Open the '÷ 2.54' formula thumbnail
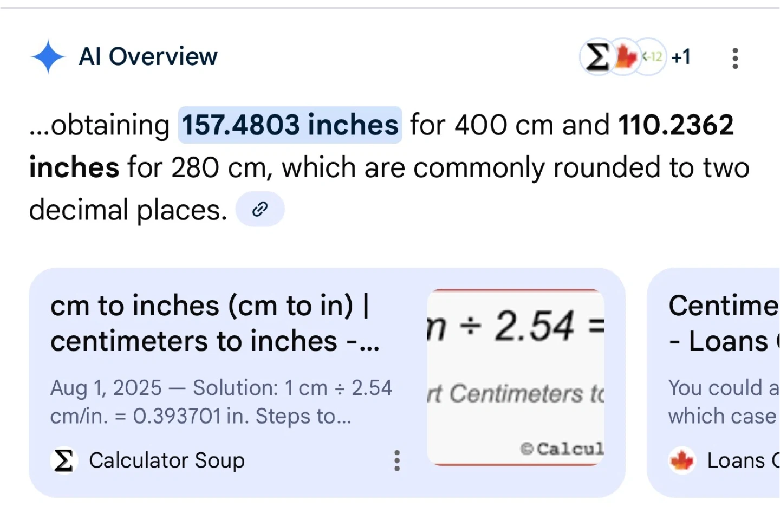The image size is (780, 532). (x=516, y=377)
